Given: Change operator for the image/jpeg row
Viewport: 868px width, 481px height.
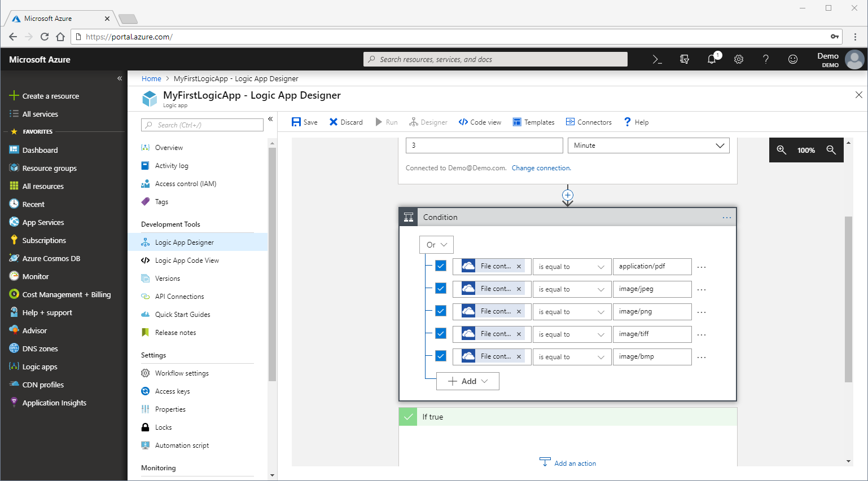Looking at the screenshot, I should tap(572, 289).
